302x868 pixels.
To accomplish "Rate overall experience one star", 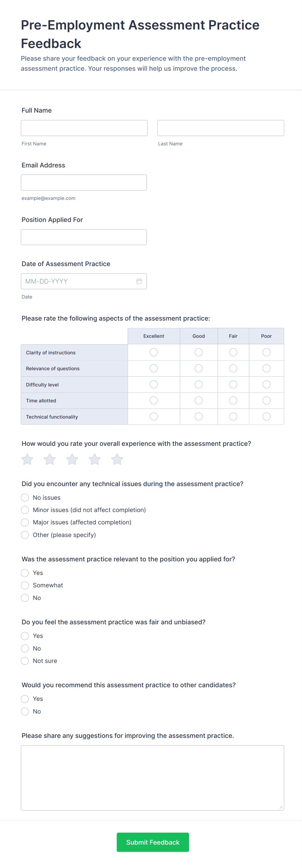I will click(x=27, y=459).
